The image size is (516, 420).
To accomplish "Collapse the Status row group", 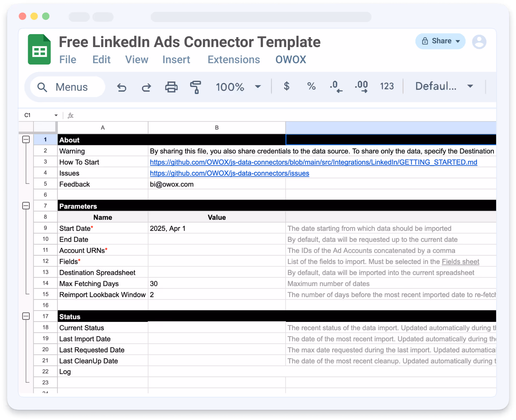I will point(26,316).
